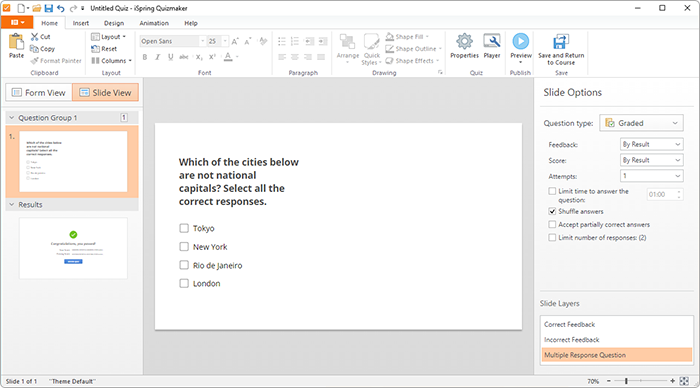Copy selection from the Clipboard group
700x388 pixels.
(x=42, y=49)
